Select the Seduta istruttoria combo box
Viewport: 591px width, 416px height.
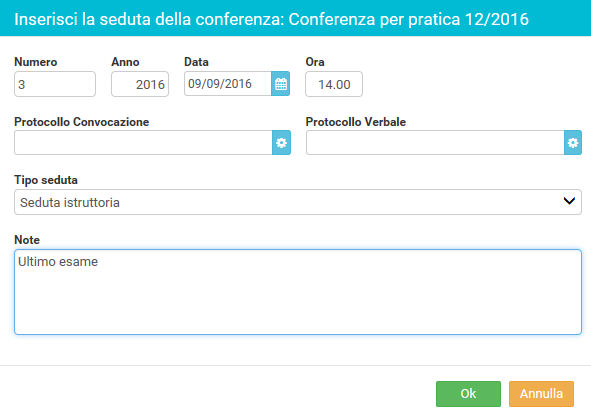[298, 202]
